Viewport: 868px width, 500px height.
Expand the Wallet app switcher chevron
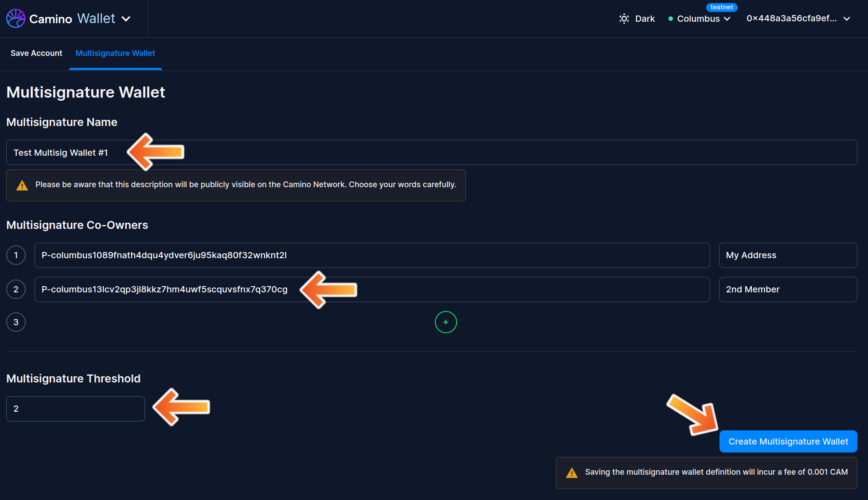pos(126,19)
